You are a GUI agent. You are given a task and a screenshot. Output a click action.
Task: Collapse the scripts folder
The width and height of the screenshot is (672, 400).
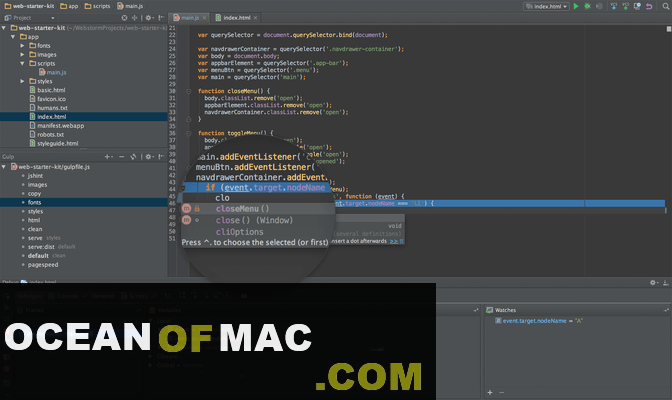[x=22, y=63]
